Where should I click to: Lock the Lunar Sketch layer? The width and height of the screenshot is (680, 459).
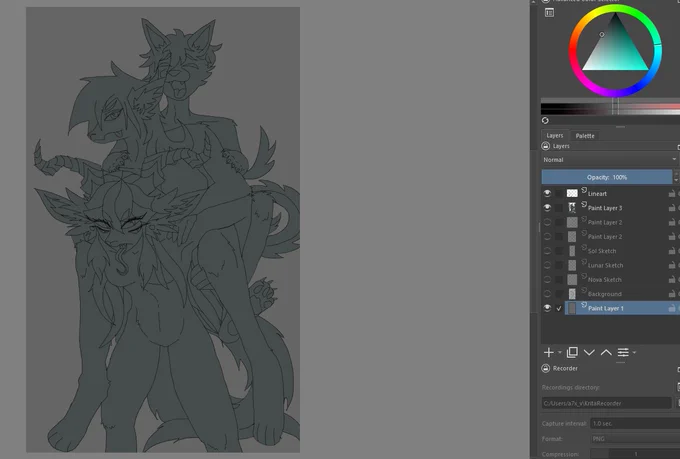coord(671,265)
